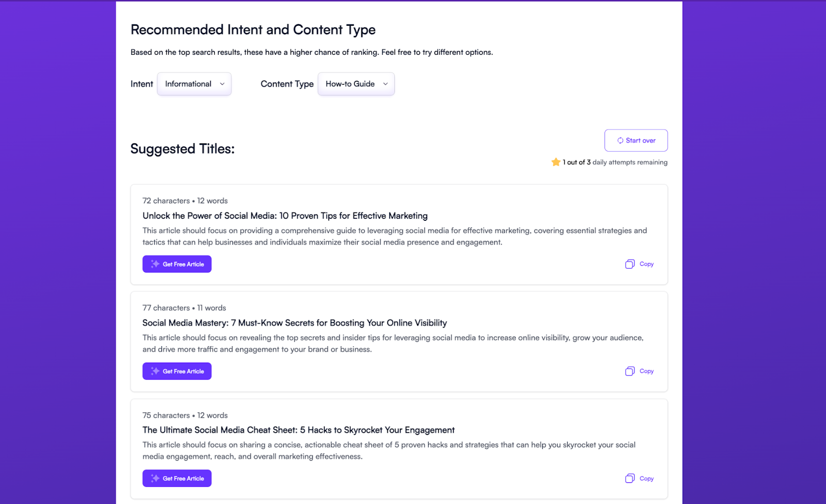
Task: Click '77 characters • 11 words' text
Action: [x=184, y=308]
